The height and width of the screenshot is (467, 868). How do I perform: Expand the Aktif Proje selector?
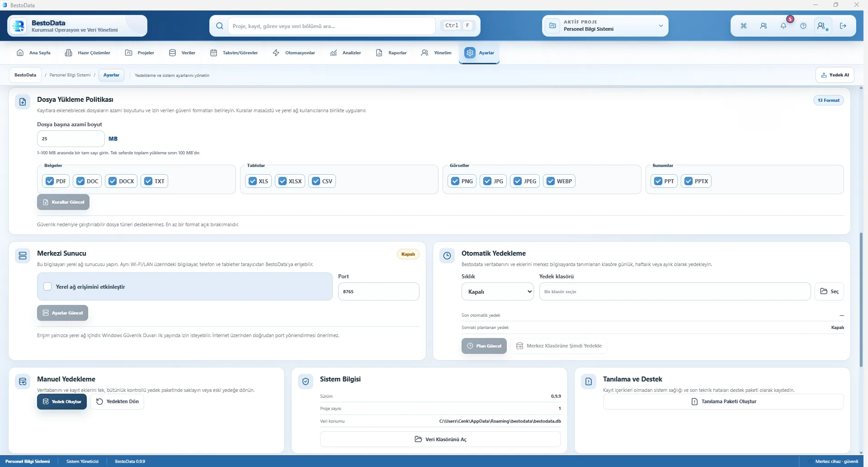[x=605, y=26]
